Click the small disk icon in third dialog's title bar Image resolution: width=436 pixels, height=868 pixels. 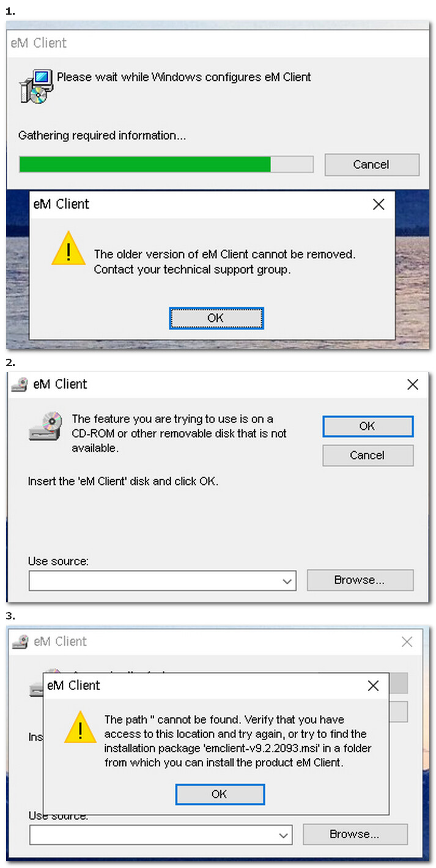click(x=20, y=642)
